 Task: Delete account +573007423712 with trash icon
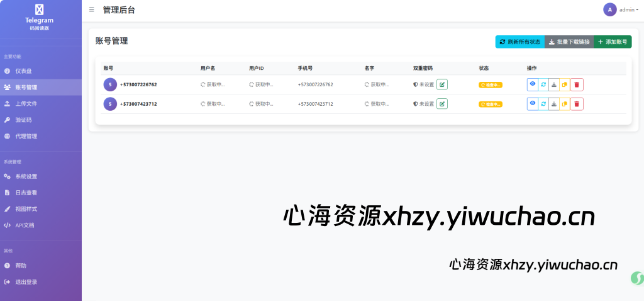577,104
